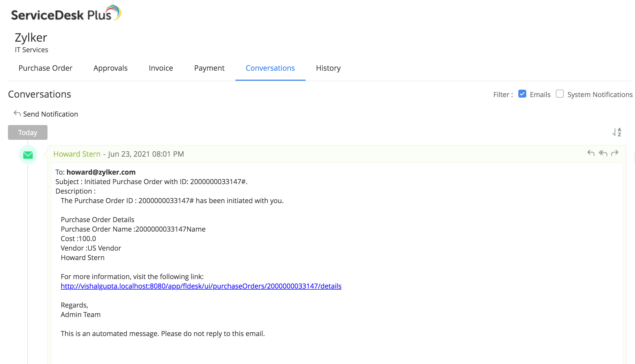The height and width of the screenshot is (364, 635).
Task: Click the Send Notification text
Action: pyautogui.click(x=50, y=114)
